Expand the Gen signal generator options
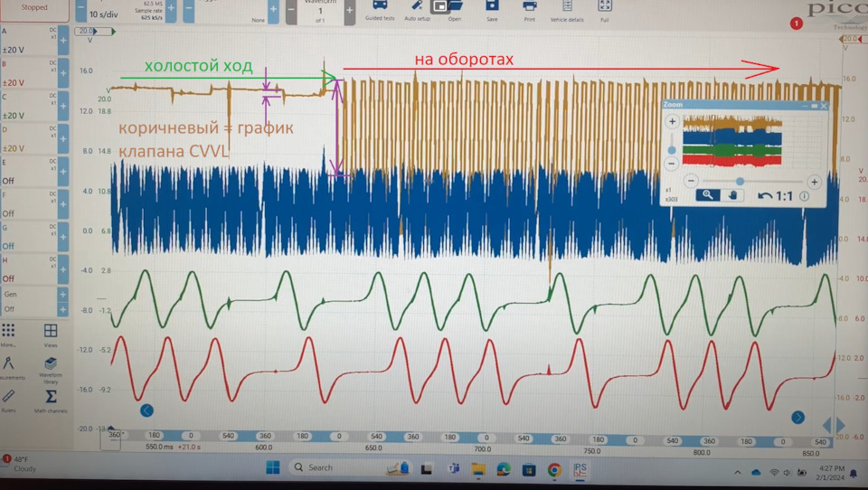Screen dimensions: 868x490 click(62, 295)
